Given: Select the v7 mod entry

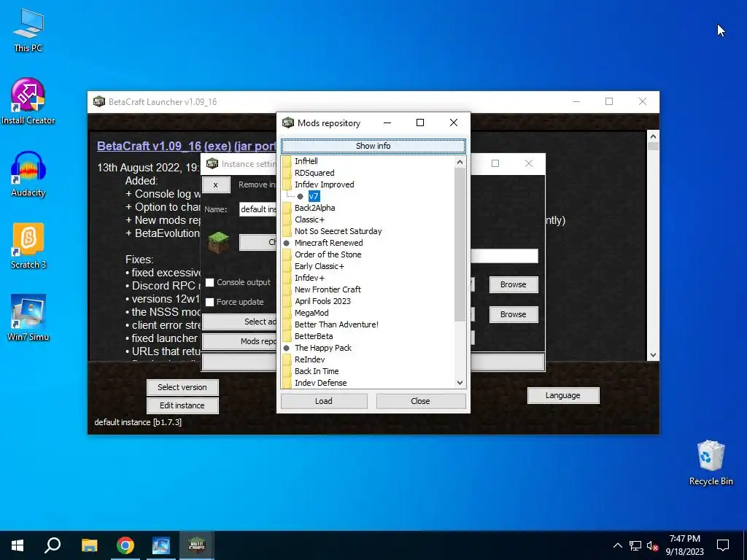Looking at the screenshot, I should click(314, 196).
